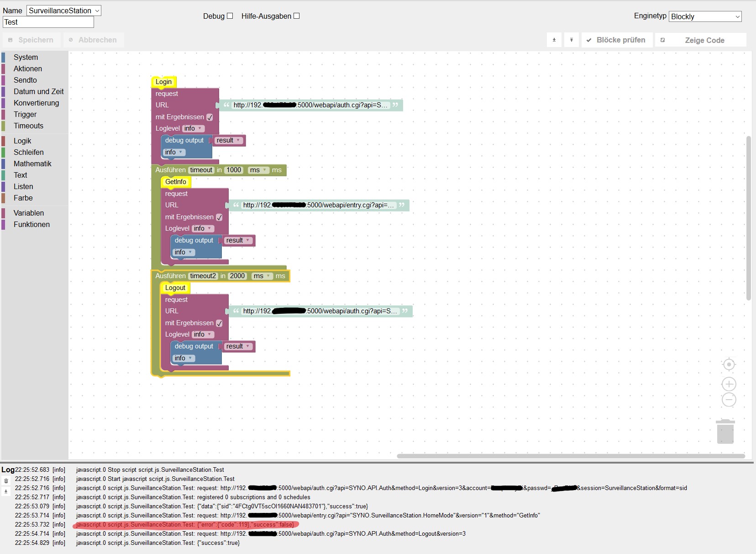The height and width of the screenshot is (554, 756).
Task: Click the 2000 delay value field
Action: click(237, 276)
